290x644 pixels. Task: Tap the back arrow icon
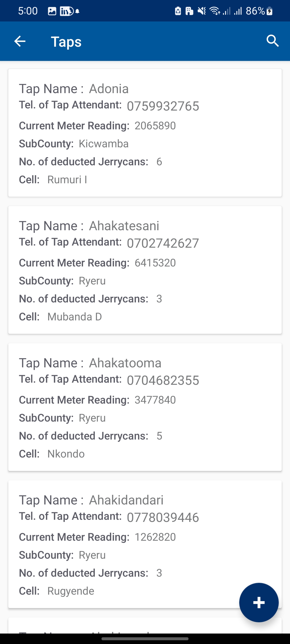click(x=20, y=41)
